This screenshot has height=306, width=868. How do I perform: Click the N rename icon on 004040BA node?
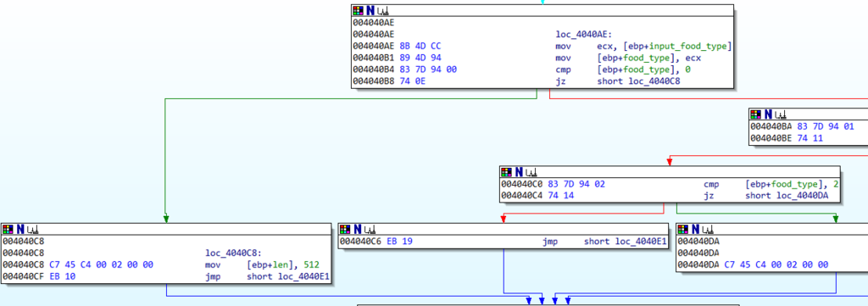click(767, 114)
